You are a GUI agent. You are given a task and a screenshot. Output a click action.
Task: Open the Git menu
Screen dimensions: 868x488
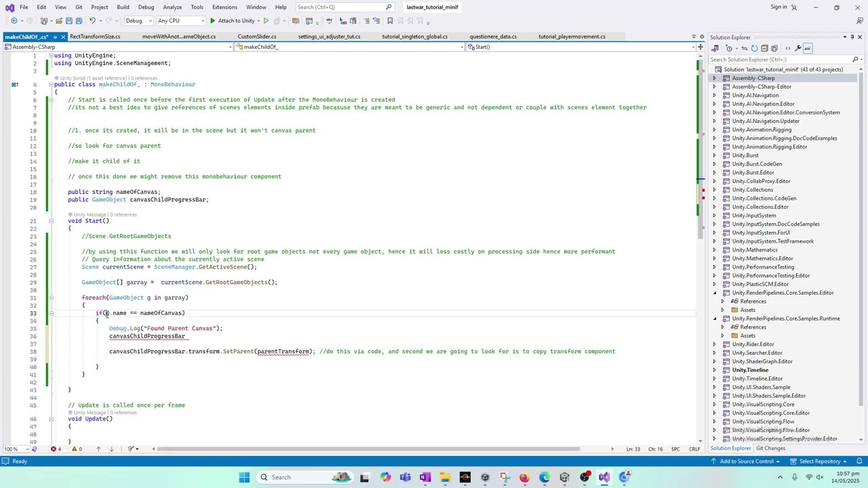click(x=79, y=7)
